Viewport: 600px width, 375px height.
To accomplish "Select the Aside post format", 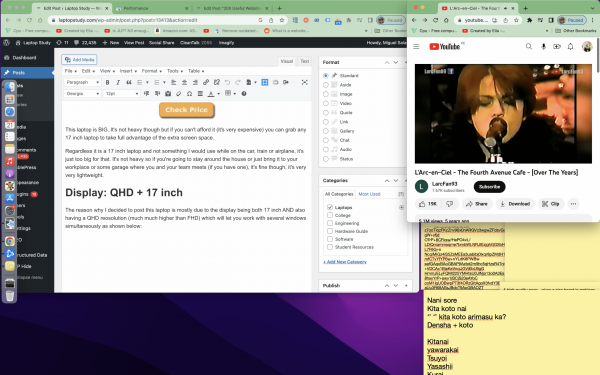I will [x=326, y=85].
